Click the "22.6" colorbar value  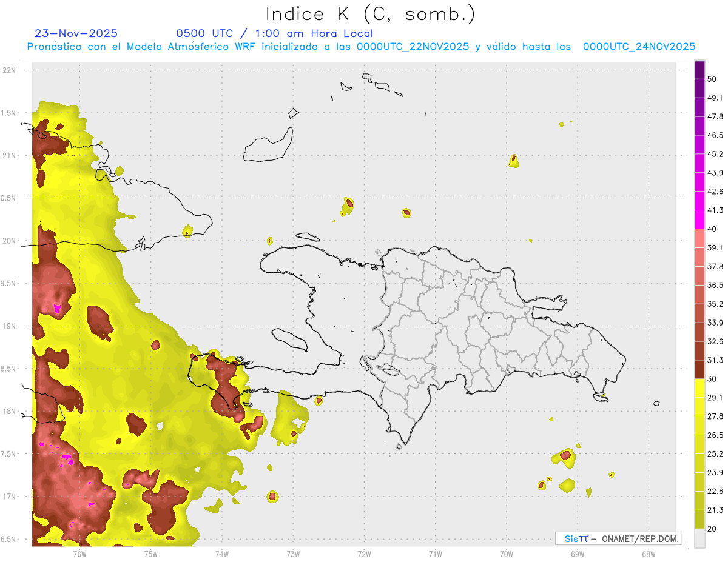(715, 491)
